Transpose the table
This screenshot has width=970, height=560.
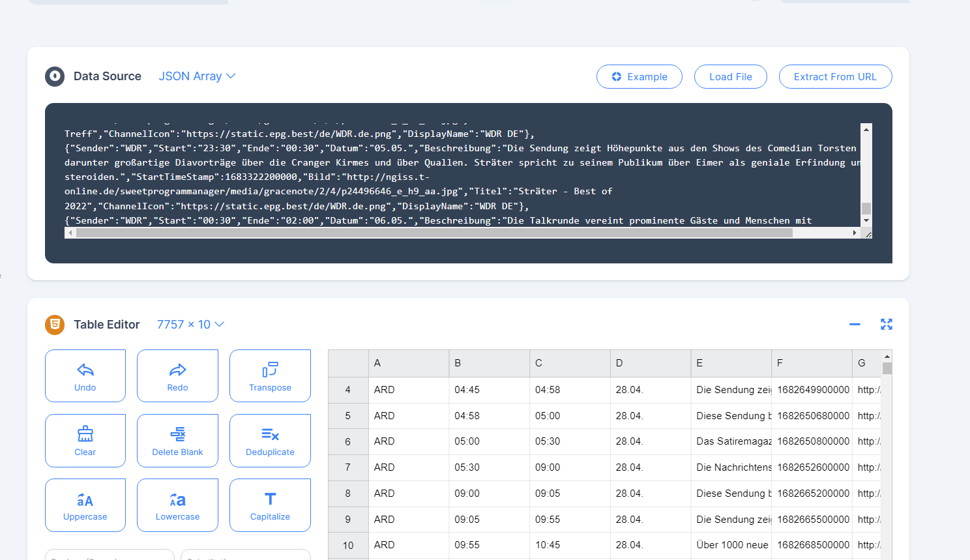pyautogui.click(x=270, y=376)
